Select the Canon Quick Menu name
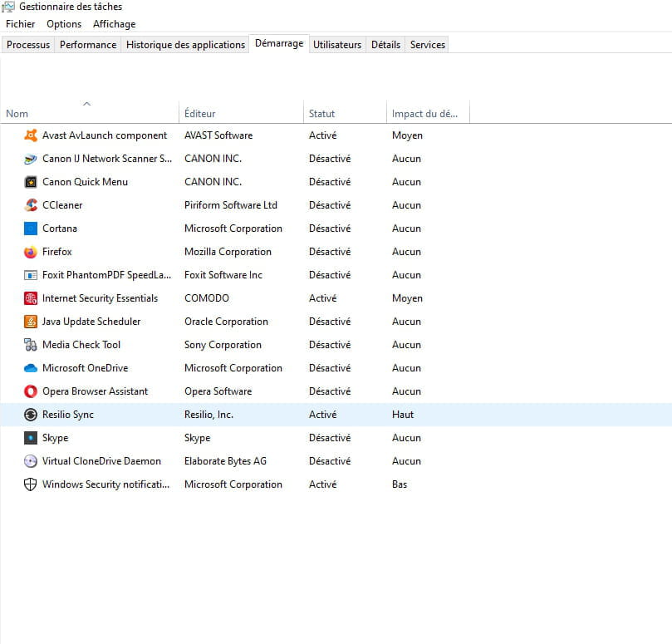672x644 pixels. (85, 182)
